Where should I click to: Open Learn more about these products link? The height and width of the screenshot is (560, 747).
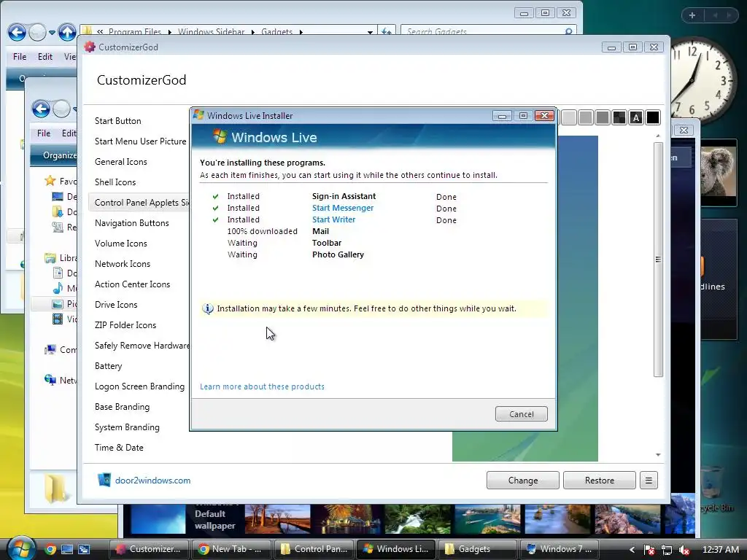(262, 386)
